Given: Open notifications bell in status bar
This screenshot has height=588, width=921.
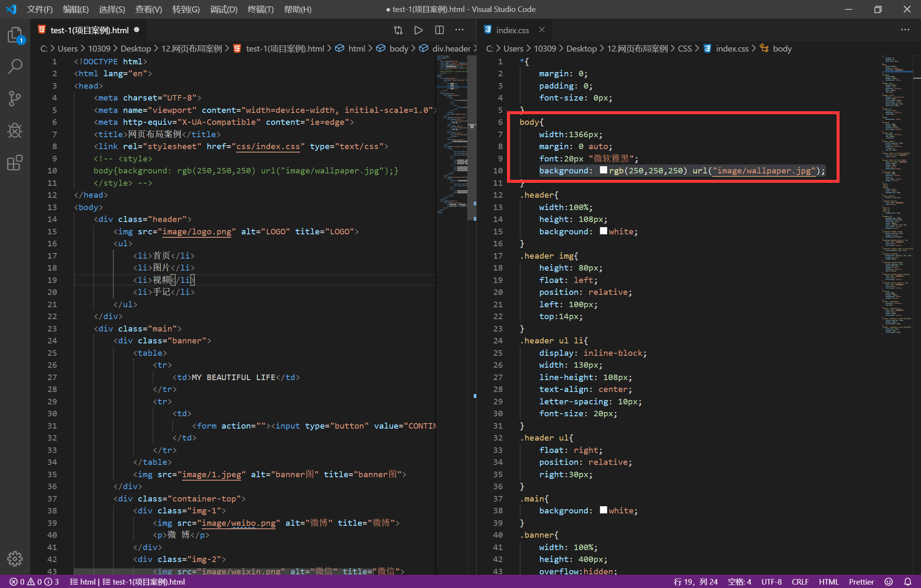Looking at the screenshot, I should [x=908, y=582].
